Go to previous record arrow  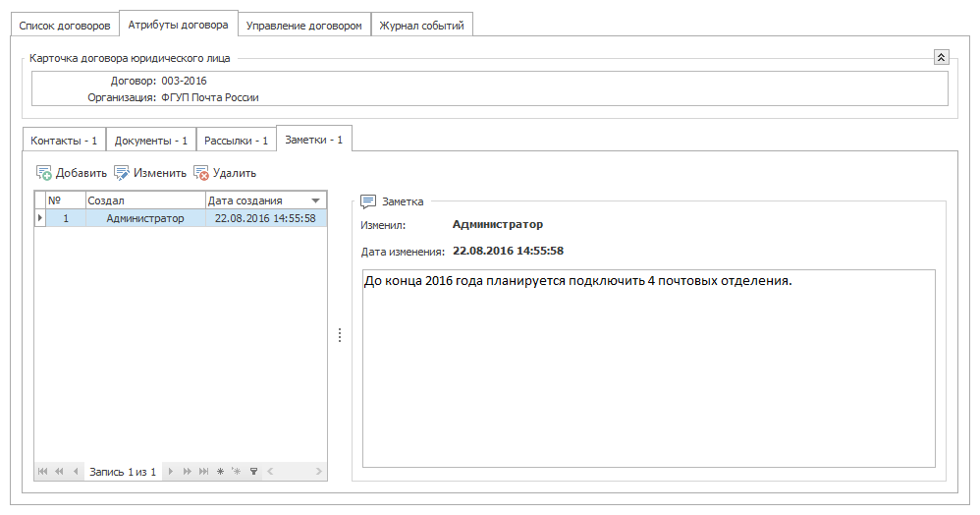coord(76,471)
